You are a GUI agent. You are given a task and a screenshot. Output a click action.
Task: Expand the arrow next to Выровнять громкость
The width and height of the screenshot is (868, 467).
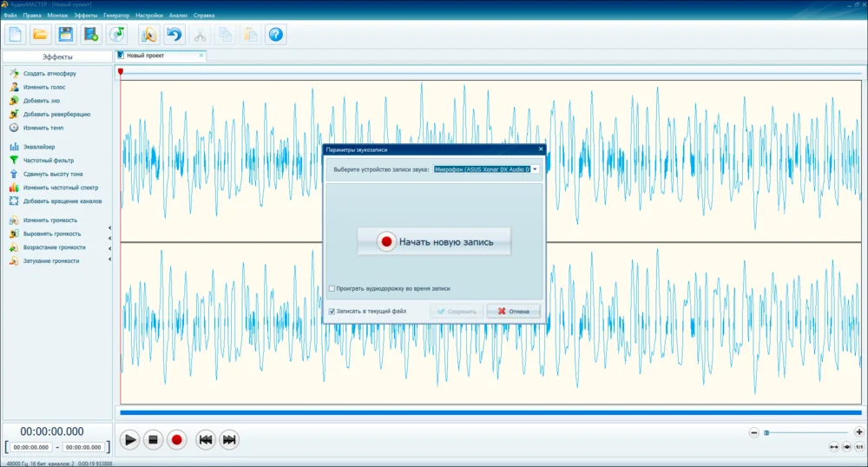pyautogui.click(x=109, y=234)
